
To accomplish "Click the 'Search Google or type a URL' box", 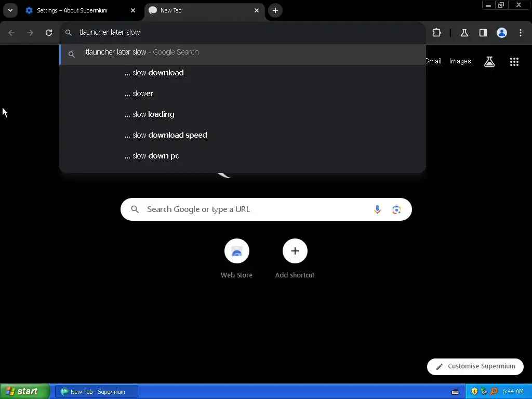I will (x=266, y=209).
